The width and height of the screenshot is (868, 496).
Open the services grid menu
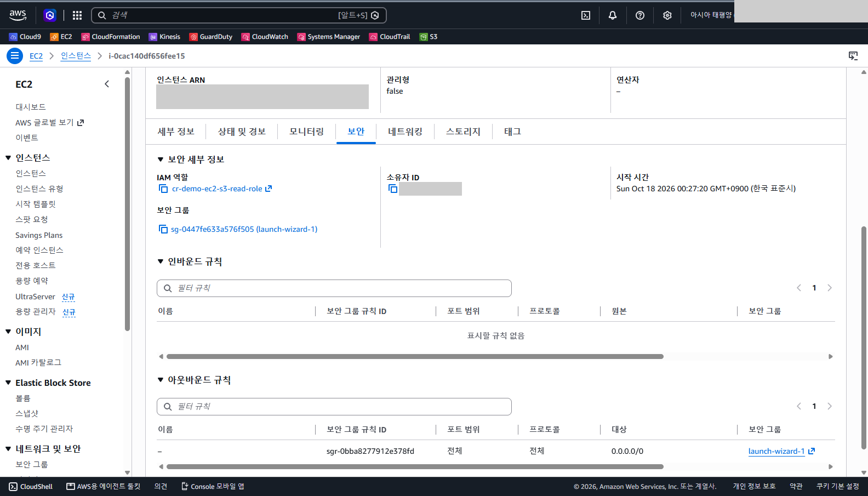click(77, 15)
